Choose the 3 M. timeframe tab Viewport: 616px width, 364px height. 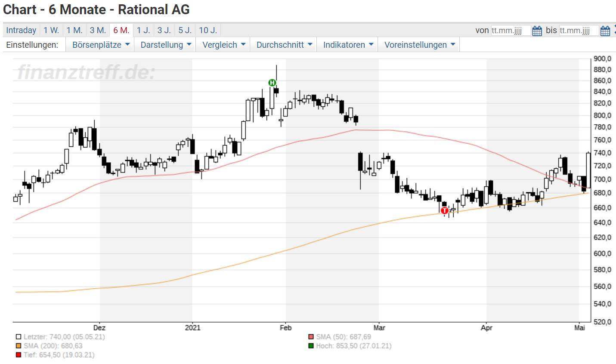pos(98,30)
